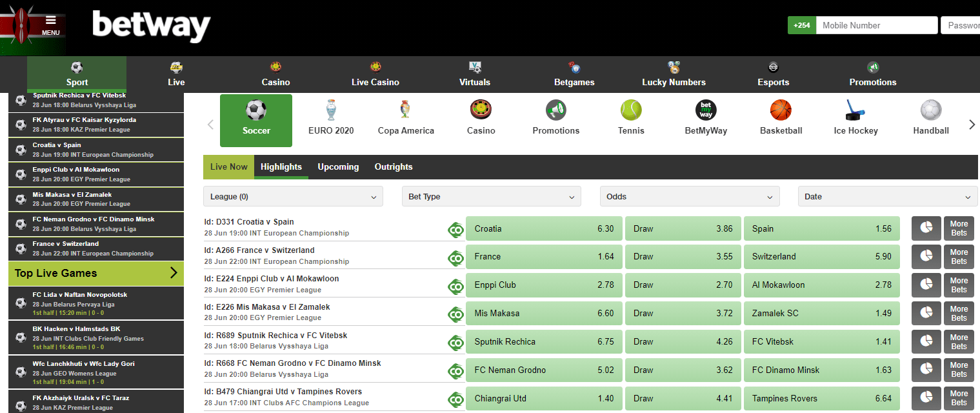
Task: Open Lucky Numbers navigation tab
Action: pyautogui.click(x=674, y=74)
